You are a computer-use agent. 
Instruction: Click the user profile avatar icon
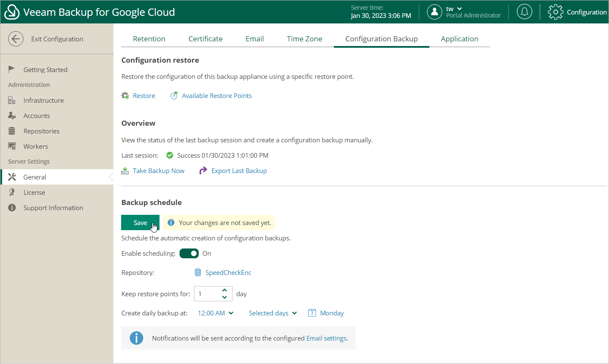(434, 12)
